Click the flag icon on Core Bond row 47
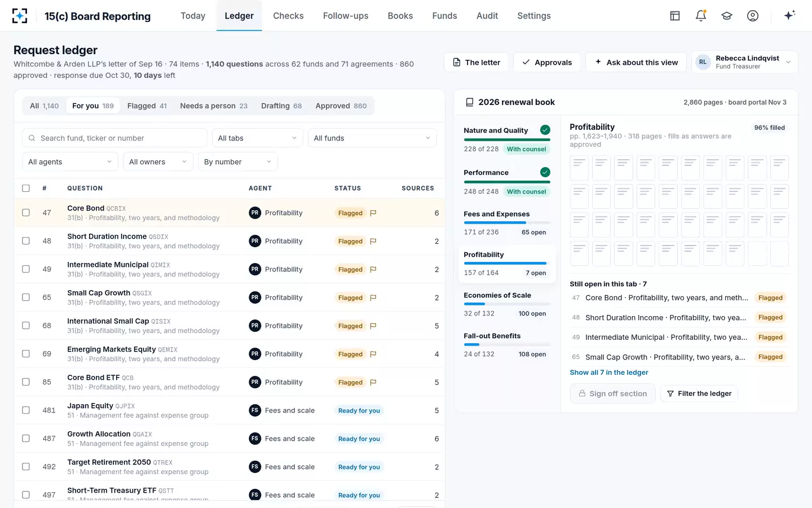The width and height of the screenshot is (812, 508). pyautogui.click(x=373, y=213)
